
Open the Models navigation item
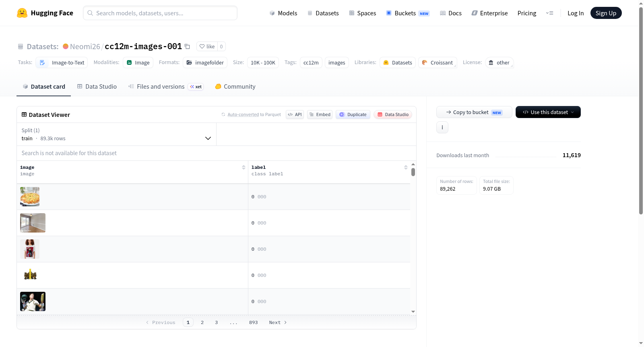[283, 13]
